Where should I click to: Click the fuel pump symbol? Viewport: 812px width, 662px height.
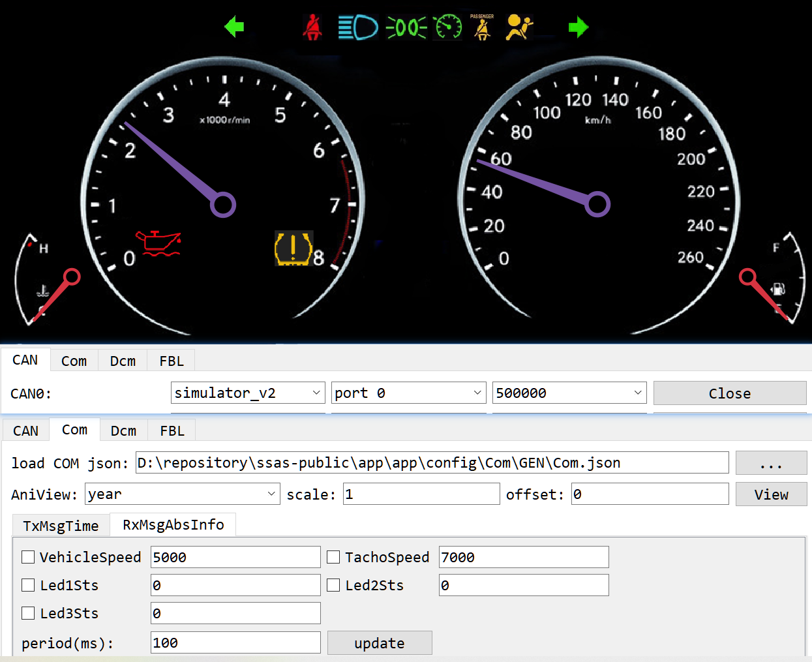pos(778,289)
